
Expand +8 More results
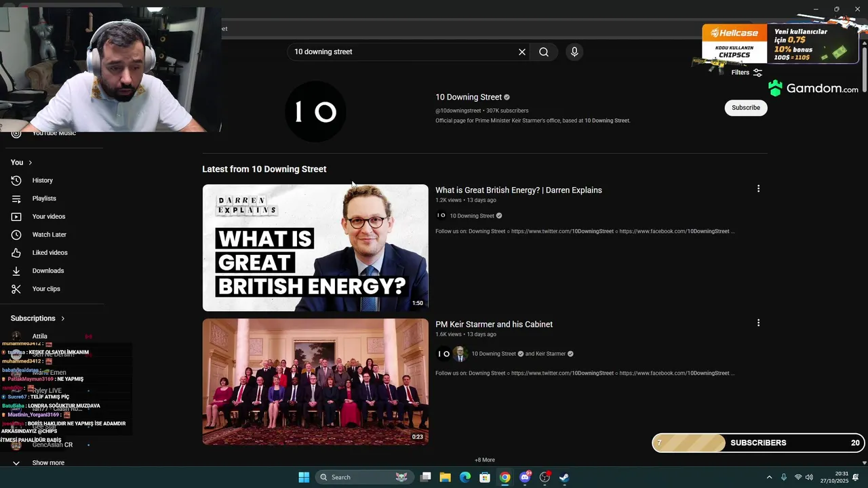[485, 460]
